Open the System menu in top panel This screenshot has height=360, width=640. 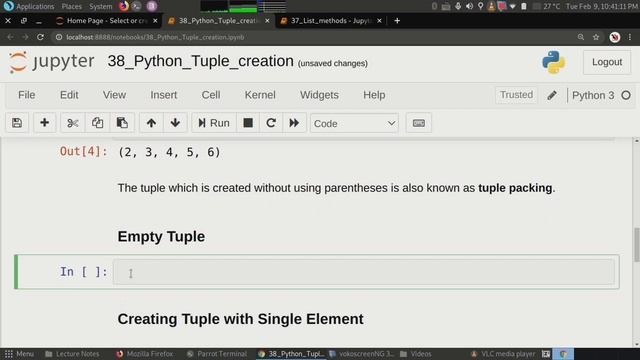[100, 6]
